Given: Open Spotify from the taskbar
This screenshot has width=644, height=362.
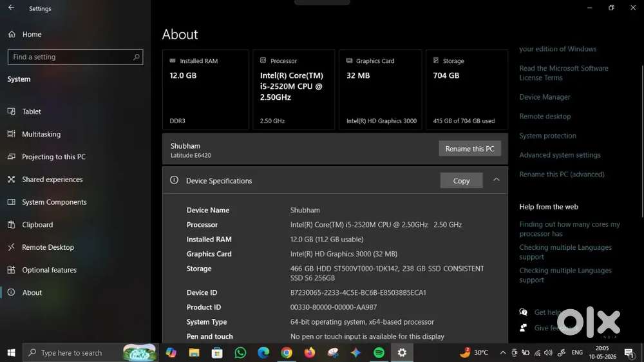Looking at the screenshot, I should 379,352.
